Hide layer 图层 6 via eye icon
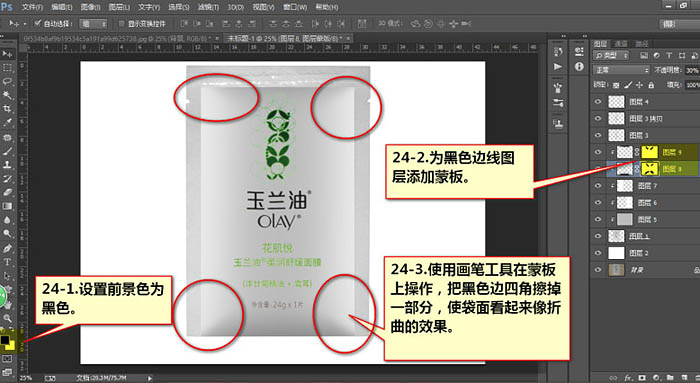The width and height of the screenshot is (700, 383). [598, 202]
